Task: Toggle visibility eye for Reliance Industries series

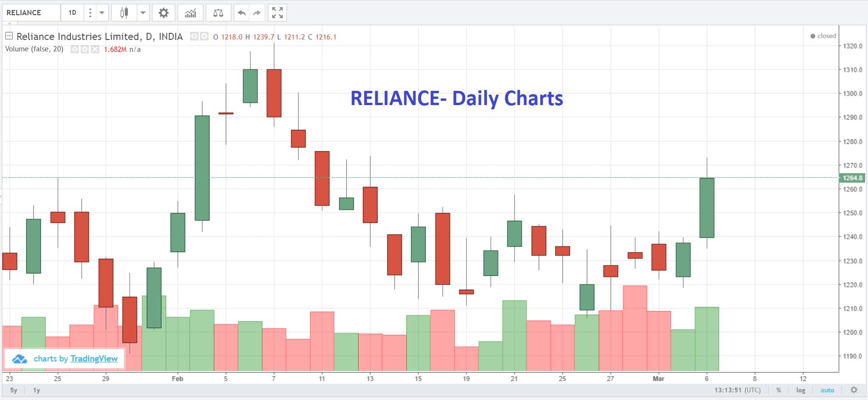Action: click(x=194, y=36)
